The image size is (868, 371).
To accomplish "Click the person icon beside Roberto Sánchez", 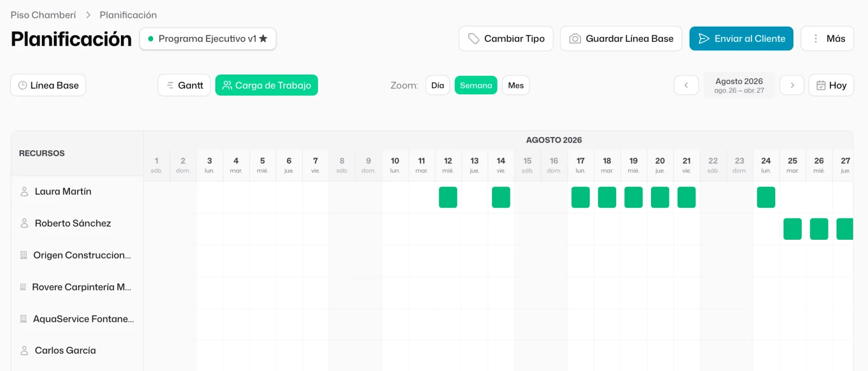I will coord(24,223).
